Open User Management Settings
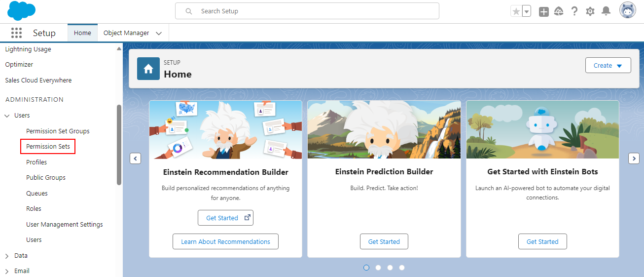Image resolution: width=644 pixels, height=277 pixels. (x=65, y=224)
